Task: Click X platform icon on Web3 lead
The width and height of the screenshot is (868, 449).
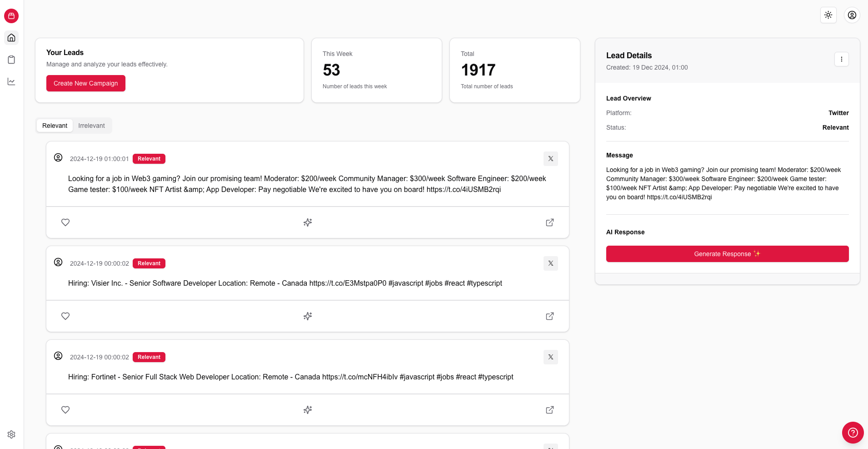Action: 550,159
